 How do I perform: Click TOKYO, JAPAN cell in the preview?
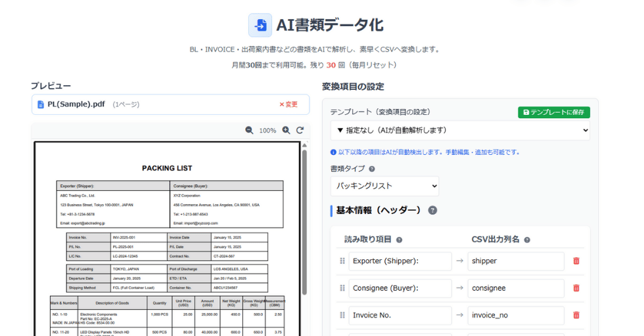[126, 269]
